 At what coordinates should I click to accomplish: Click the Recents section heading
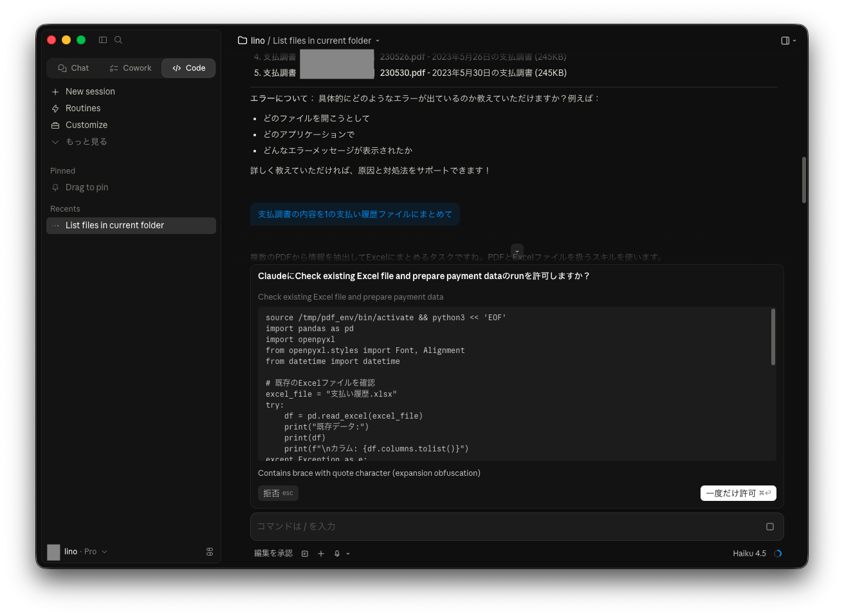coord(65,209)
